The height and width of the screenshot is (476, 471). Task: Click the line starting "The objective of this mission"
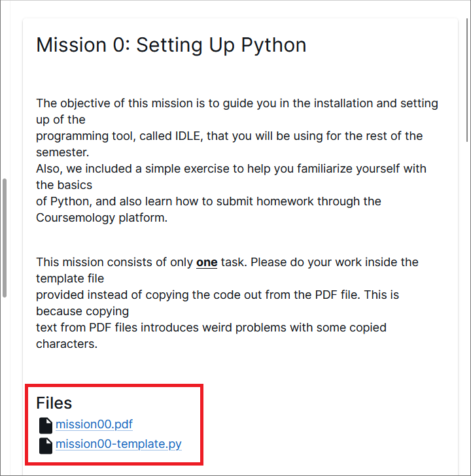[237, 103]
